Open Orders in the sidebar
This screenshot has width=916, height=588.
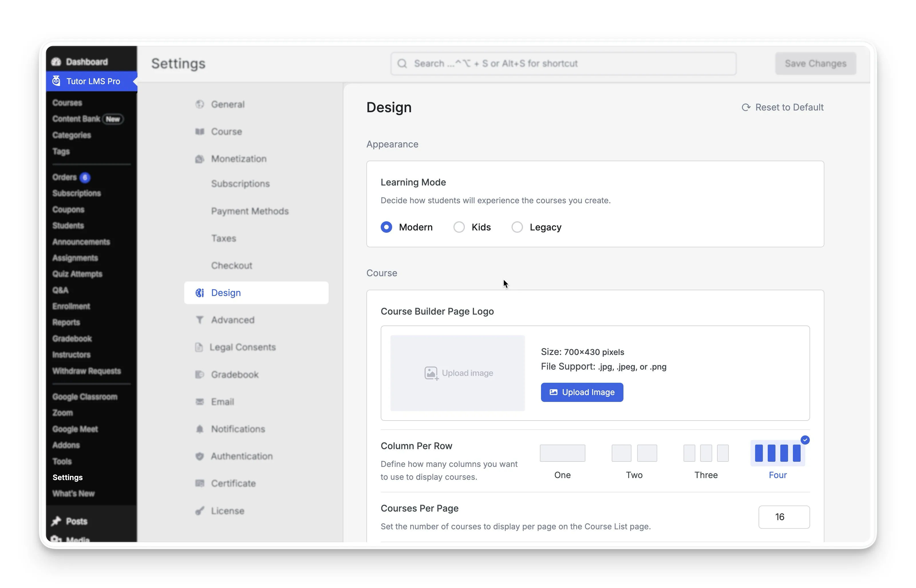(x=64, y=177)
